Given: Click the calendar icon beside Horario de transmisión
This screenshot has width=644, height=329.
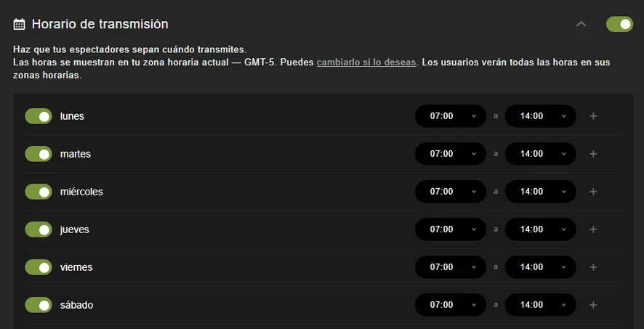Looking at the screenshot, I should click(x=20, y=24).
